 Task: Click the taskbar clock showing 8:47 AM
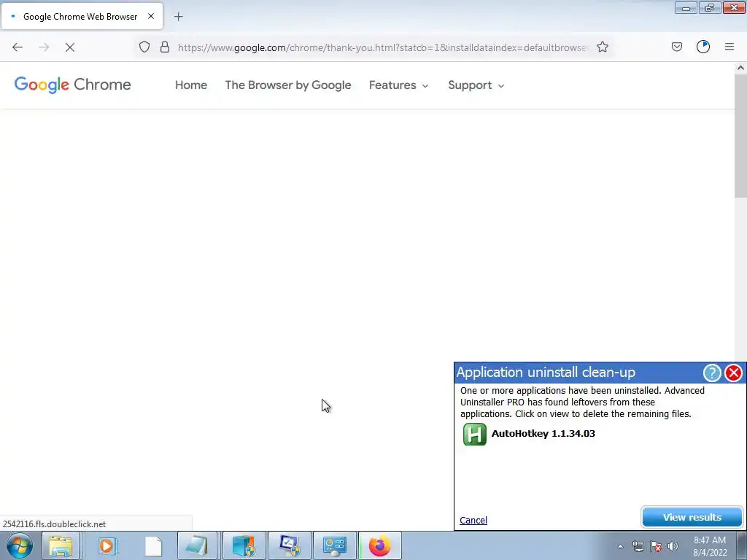710,546
